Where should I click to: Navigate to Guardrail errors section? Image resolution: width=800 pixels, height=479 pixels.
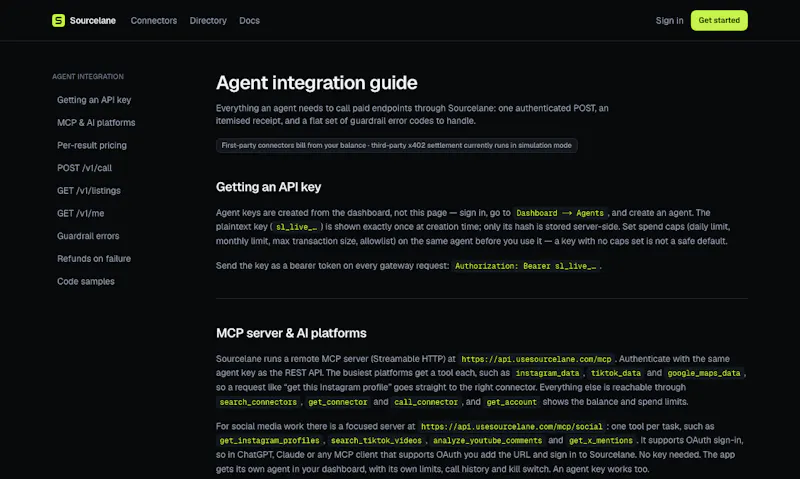pos(88,236)
